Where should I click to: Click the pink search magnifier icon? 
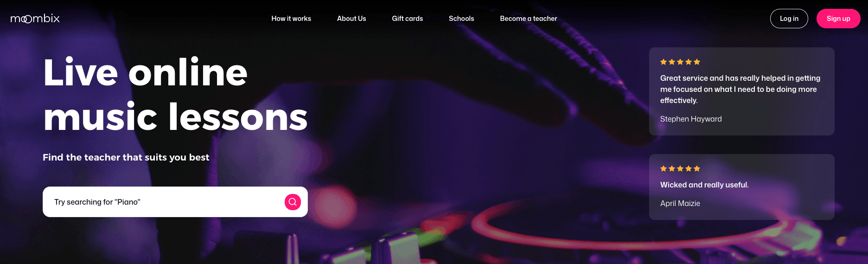click(293, 202)
